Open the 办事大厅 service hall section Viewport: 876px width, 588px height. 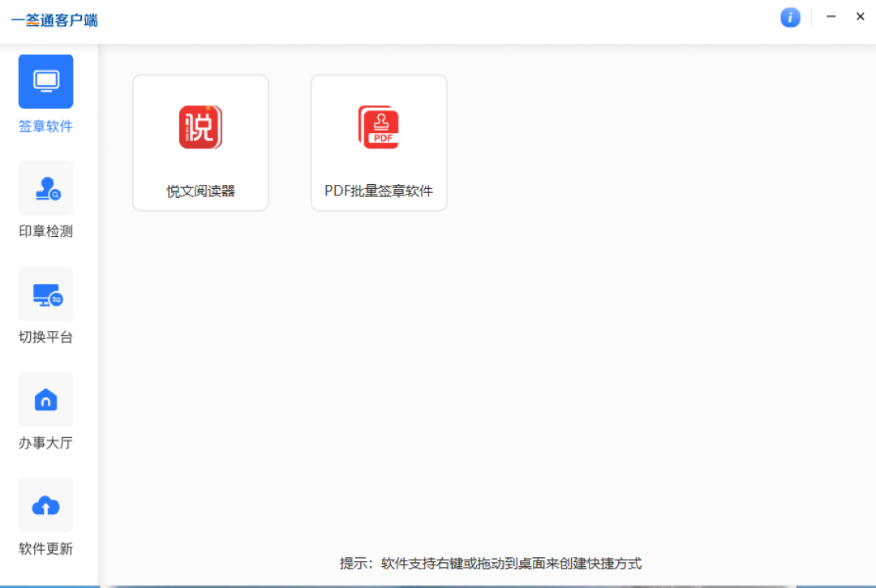[45, 399]
